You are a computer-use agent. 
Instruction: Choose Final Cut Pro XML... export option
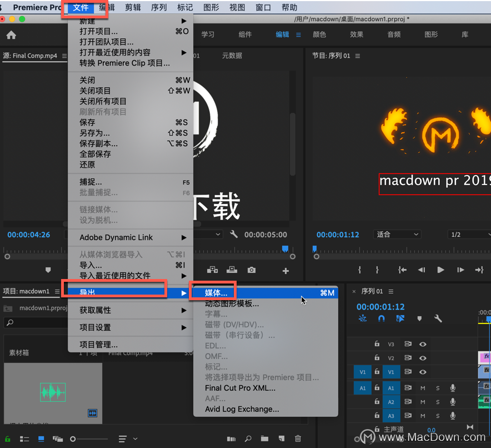(x=265, y=388)
